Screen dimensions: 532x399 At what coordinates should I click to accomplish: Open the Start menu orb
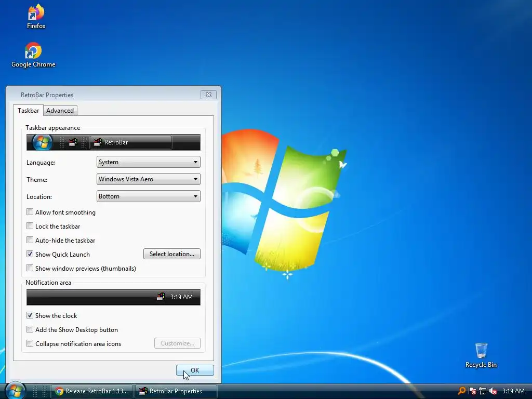click(15, 391)
